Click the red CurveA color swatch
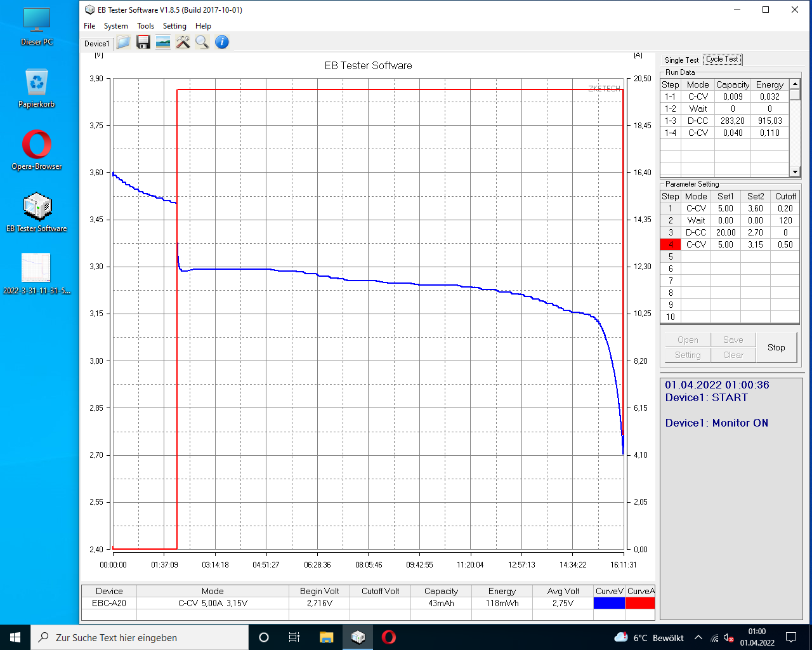 point(640,603)
